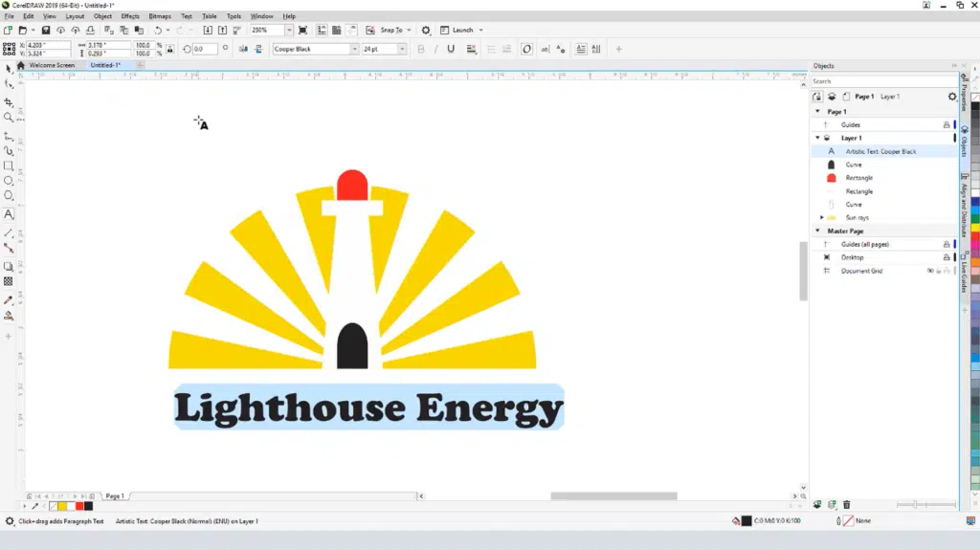Screen dimensions: 980x550
Task: Select the Zoom magnifier tool
Action: 8,117
